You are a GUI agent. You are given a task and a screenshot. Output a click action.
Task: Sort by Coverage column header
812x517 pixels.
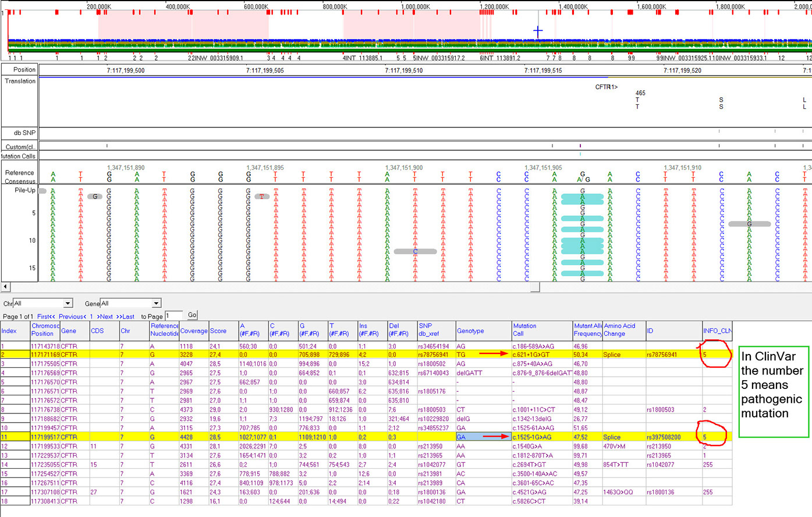(193, 331)
